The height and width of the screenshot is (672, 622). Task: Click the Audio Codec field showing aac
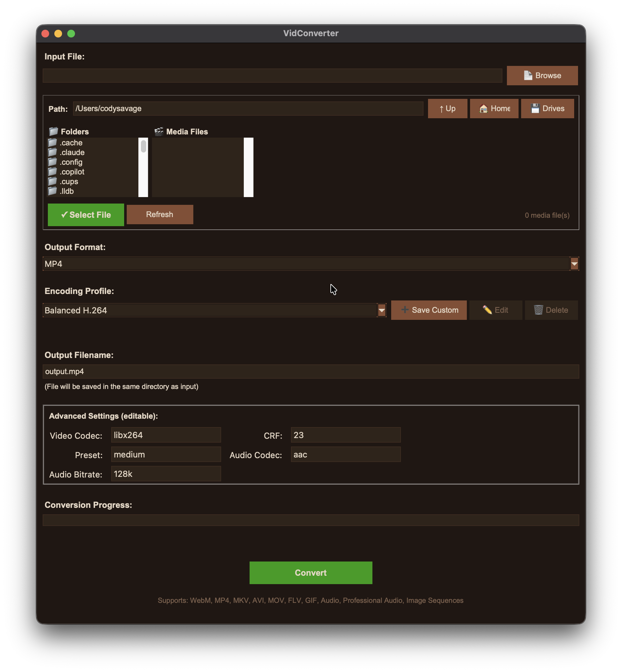pos(346,455)
